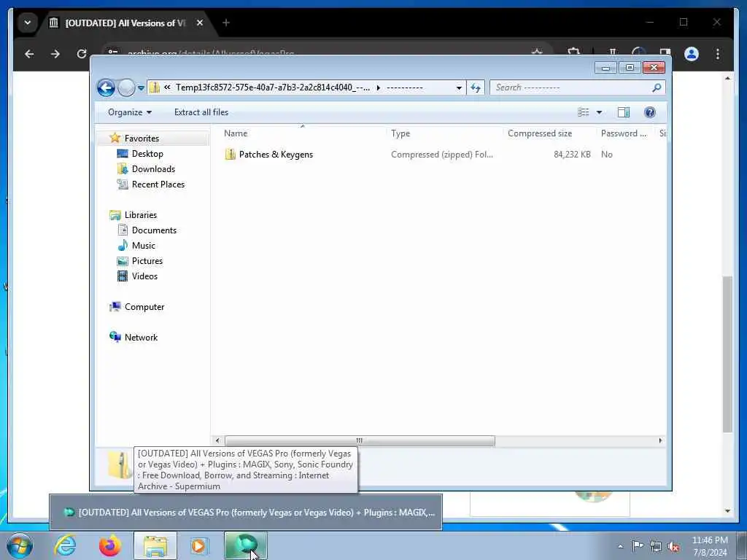Image resolution: width=747 pixels, height=560 pixels.
Task: Click the browser page vertical scrollbar thumb
Action: point(727,354)
